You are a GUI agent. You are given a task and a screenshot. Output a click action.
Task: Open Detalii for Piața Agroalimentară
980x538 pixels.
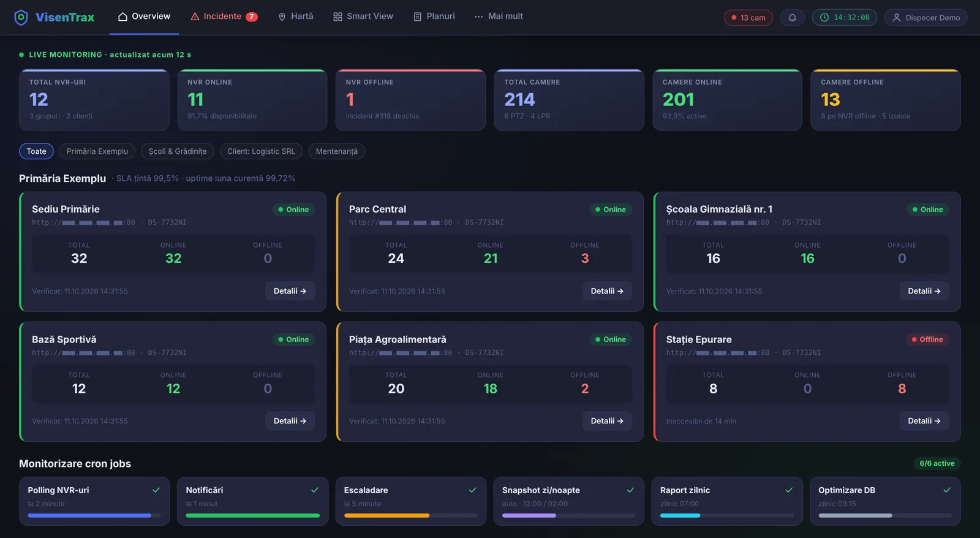(607, 421)
